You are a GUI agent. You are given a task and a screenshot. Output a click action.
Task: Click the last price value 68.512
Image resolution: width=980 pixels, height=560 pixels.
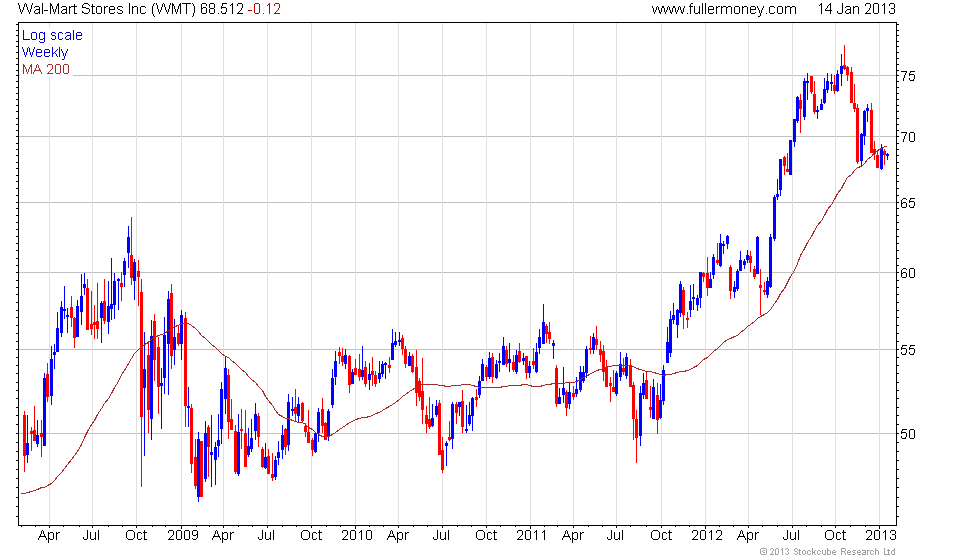(x=222, y=9)
